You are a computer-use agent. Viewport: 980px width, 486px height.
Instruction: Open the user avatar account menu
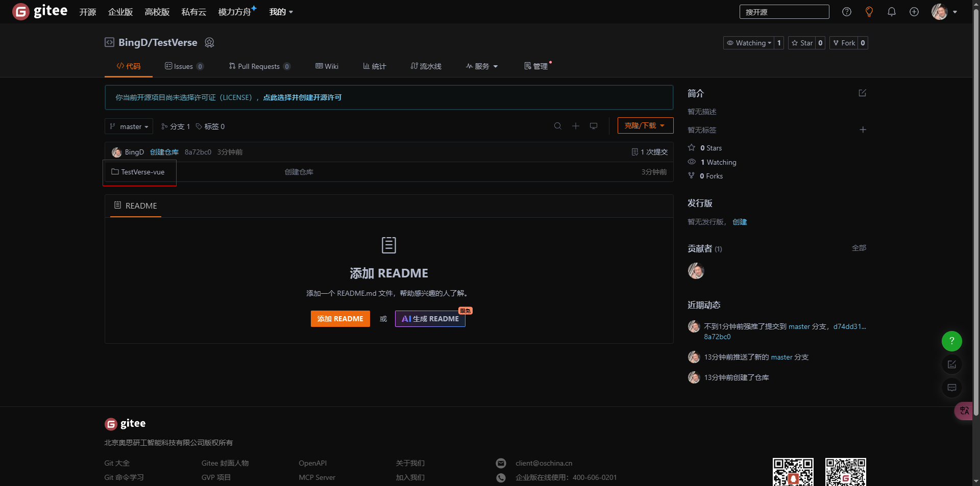pos(944,12)
